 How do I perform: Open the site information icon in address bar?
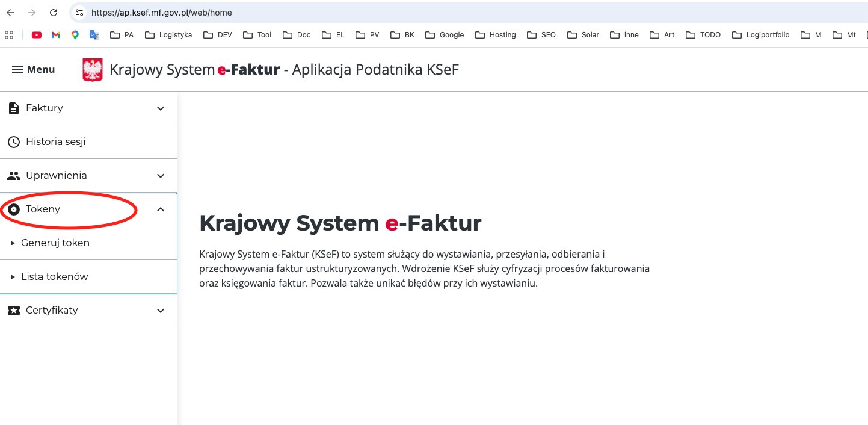[79, 13]
